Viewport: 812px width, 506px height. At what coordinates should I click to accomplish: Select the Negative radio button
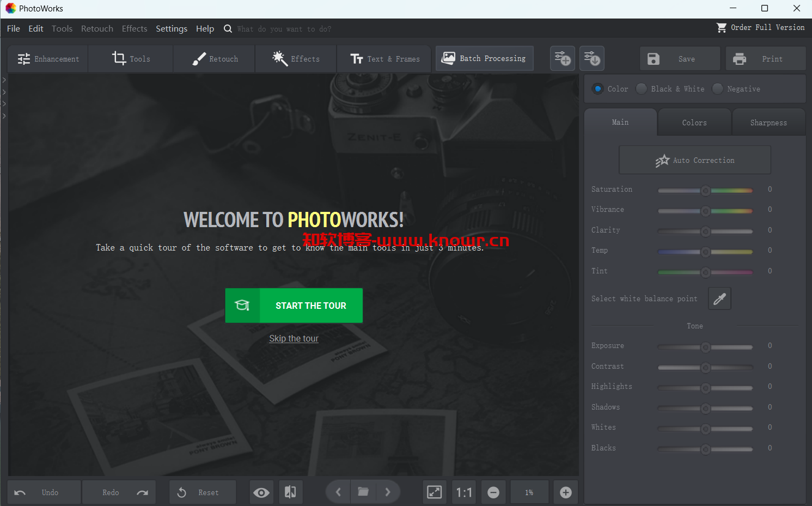click(718, 89)
